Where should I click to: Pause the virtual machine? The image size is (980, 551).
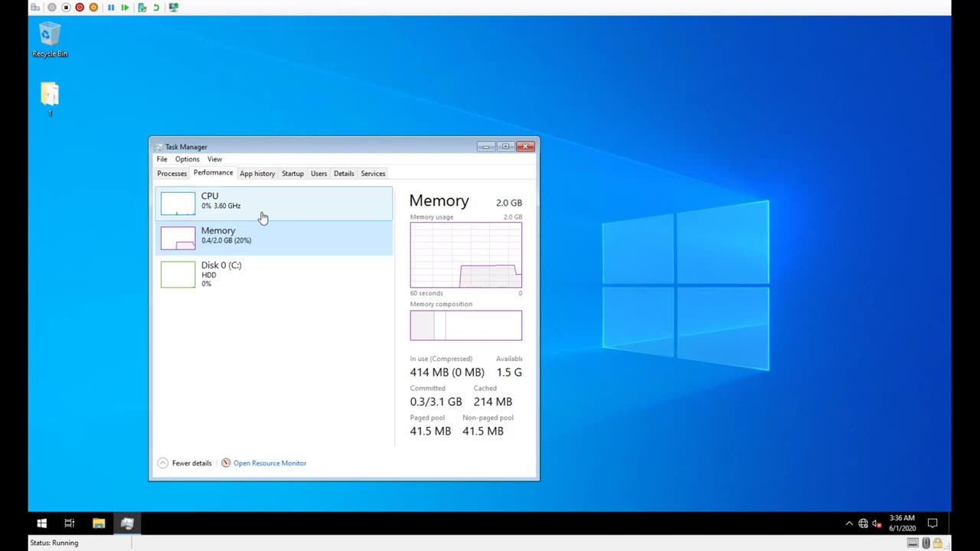(x=111, y=8)
